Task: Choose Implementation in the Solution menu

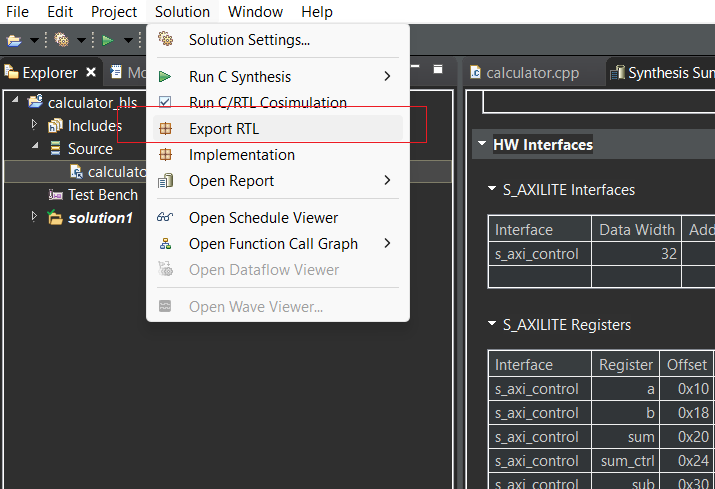Action: point(278,155)
